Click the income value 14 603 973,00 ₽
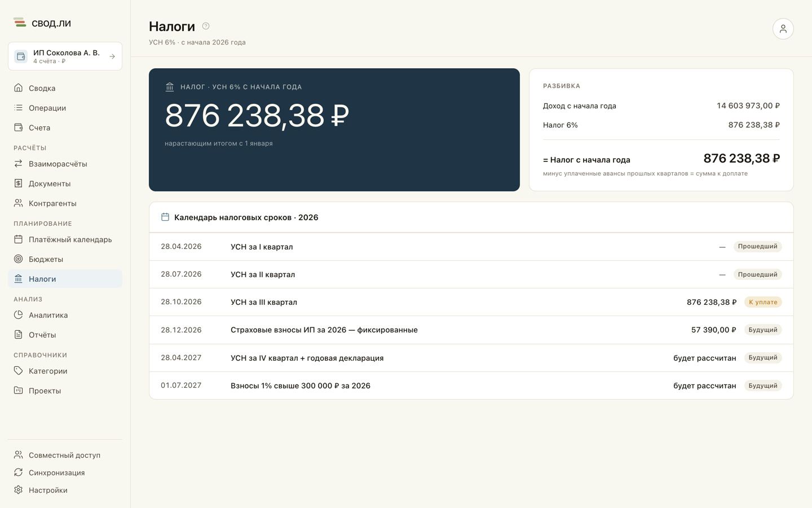Image resolution: width=812 pixels, height=508 pixels. [x=748, y=106]
